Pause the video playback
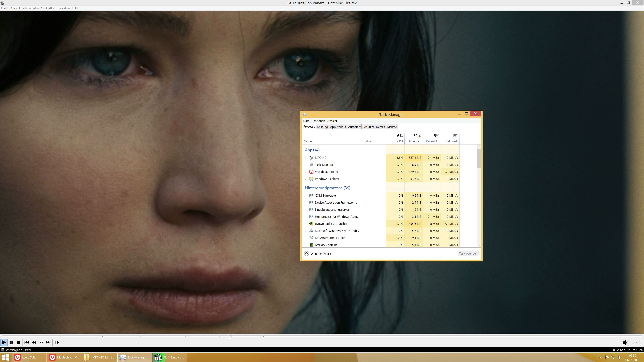Image resolution: width=644 pixels, height=362 pixels. coord(11,342)
